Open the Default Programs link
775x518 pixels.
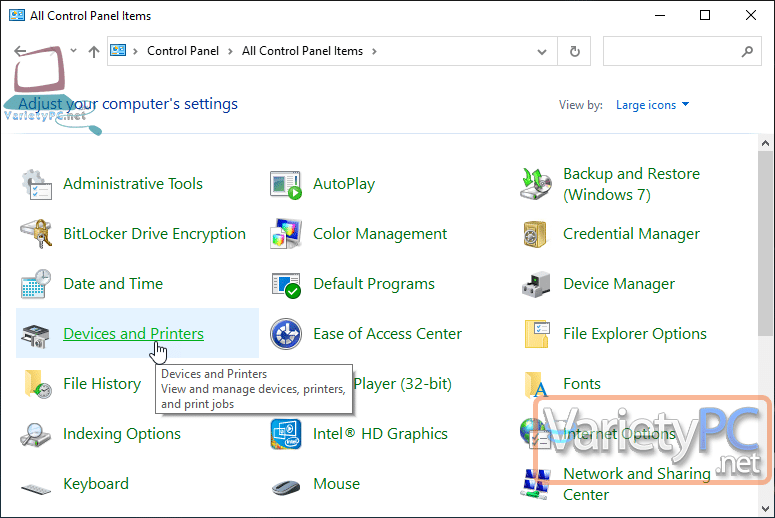[374, 284]
